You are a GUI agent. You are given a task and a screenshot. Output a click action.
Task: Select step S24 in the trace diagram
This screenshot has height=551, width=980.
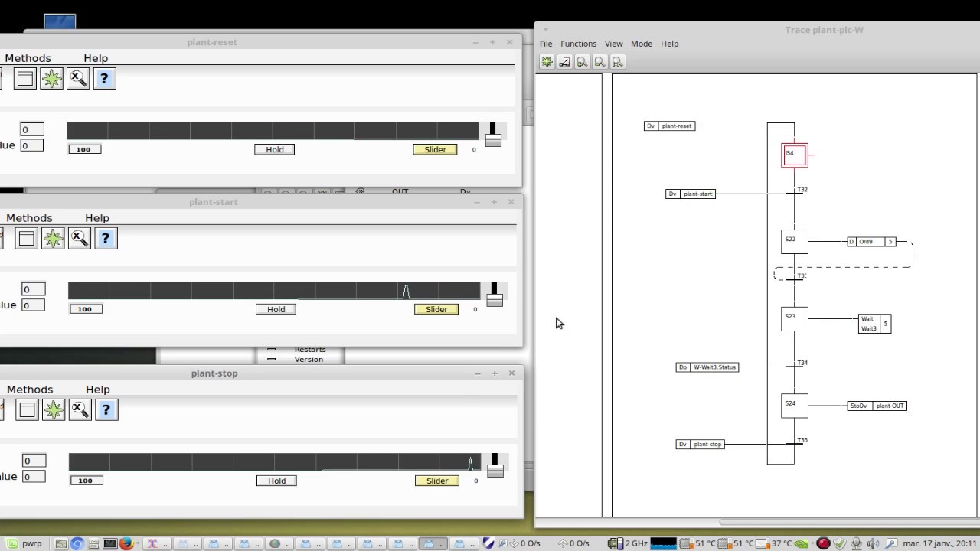click(795, 406)
